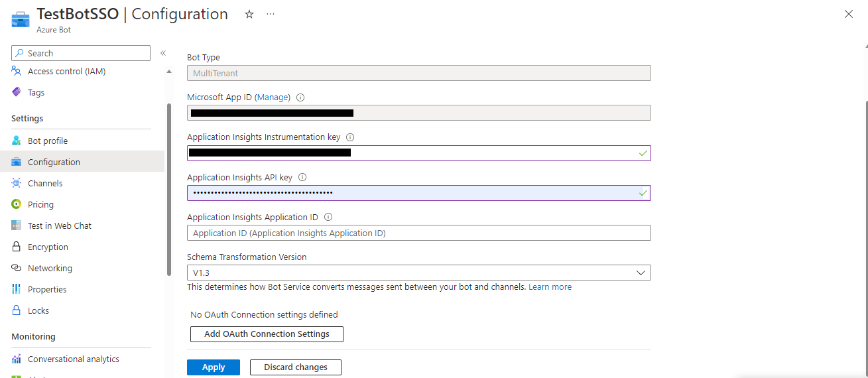This screenshot has width=868, height=378.
Task: Show info for Application Insights Application ID
Action: coord(328,217)
